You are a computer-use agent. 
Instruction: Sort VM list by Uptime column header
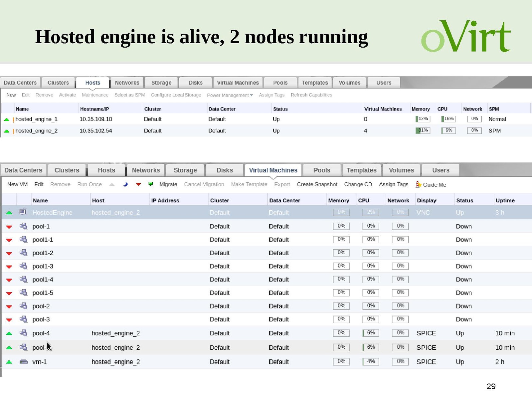505,200
